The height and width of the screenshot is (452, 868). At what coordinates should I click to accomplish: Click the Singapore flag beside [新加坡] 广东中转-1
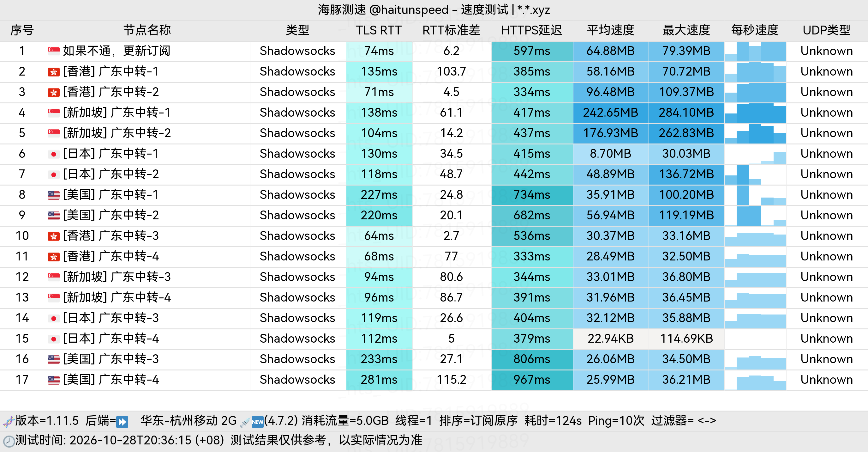click(x=54, y=113)
